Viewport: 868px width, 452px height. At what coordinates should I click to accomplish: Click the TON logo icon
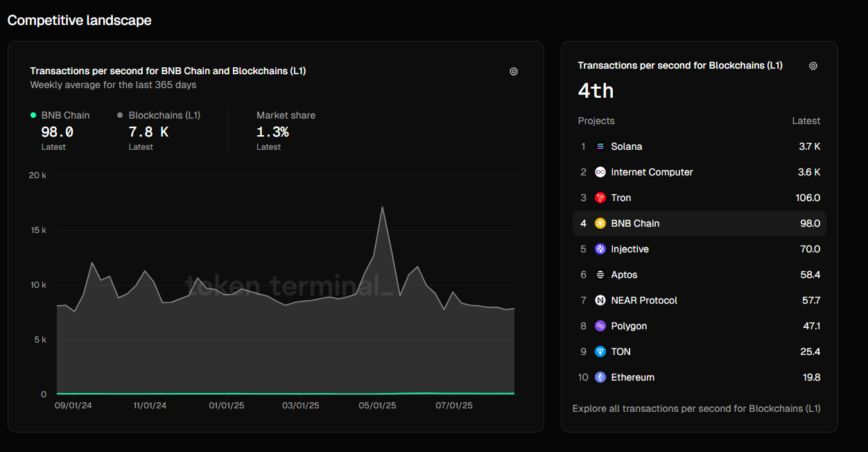pos(600,351)
